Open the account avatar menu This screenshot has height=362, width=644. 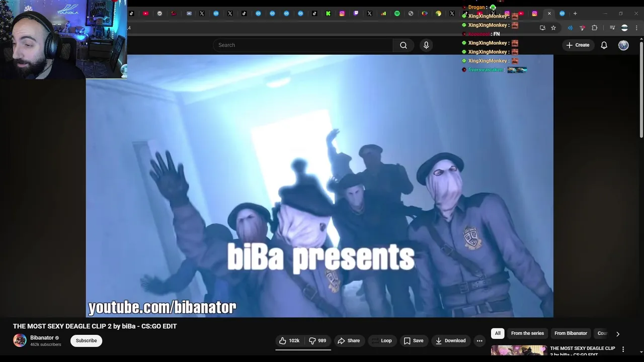click(623, 45)
